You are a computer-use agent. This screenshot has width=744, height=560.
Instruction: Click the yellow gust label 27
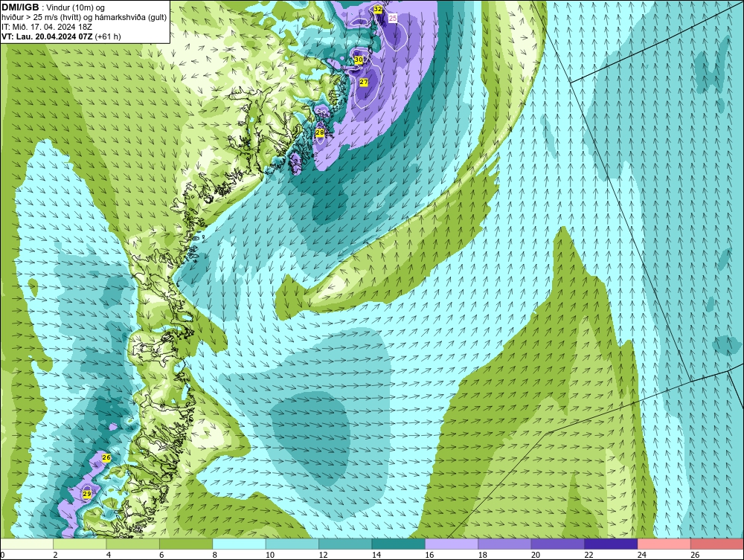[x=364, y=82]
